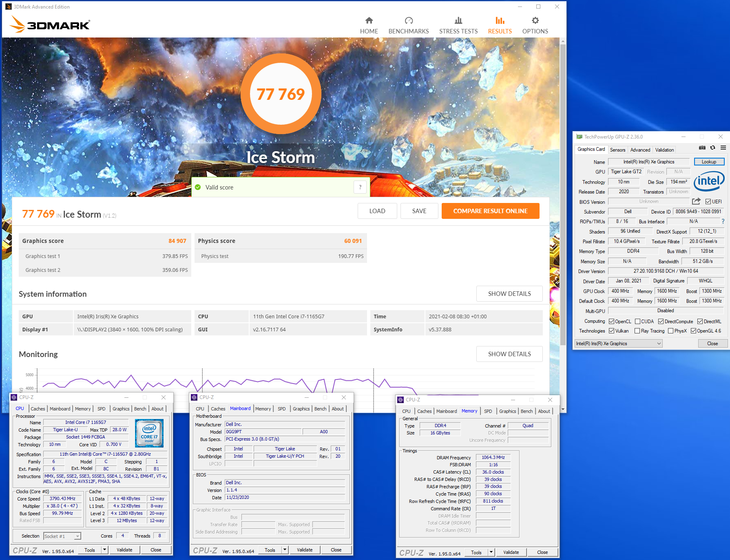Click the CPU-Z Memory window title icon

(400, 399)
